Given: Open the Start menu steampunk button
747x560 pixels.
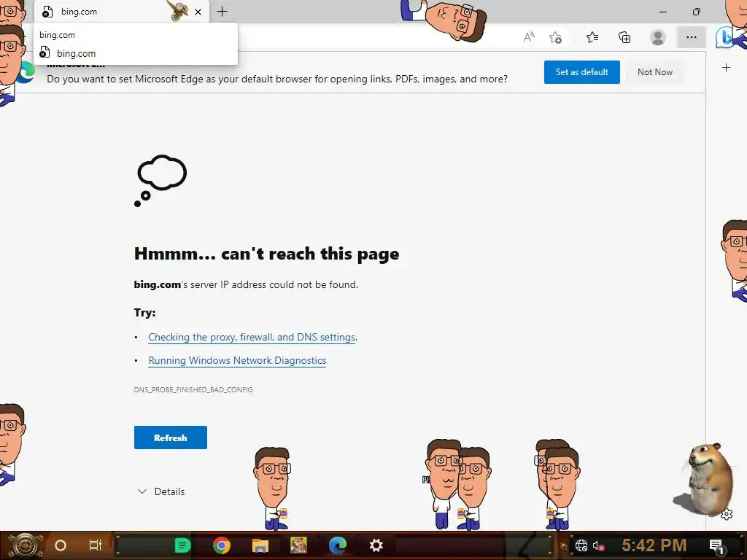Looking at the screenshot, I should [x=24, y=545].
